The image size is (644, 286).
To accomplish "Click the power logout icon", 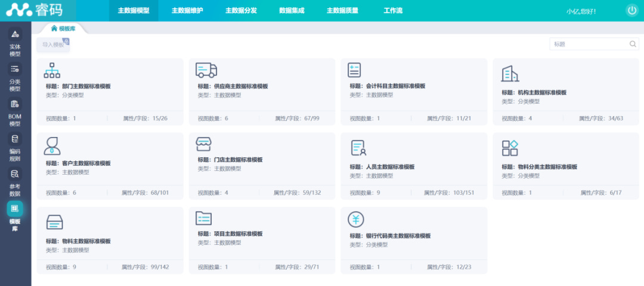I will 631,11.
